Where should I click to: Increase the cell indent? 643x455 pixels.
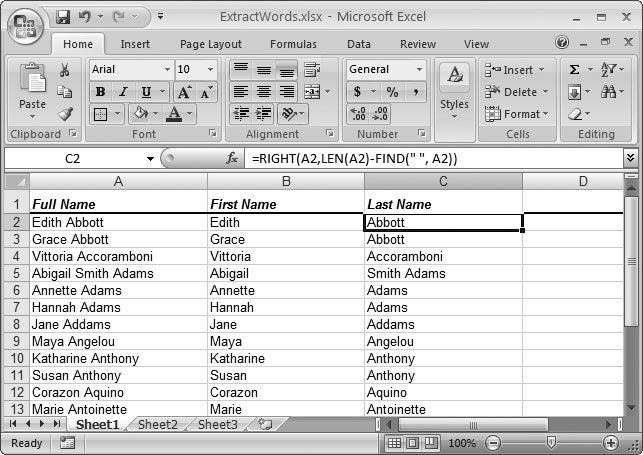click(x=263, y=114)
